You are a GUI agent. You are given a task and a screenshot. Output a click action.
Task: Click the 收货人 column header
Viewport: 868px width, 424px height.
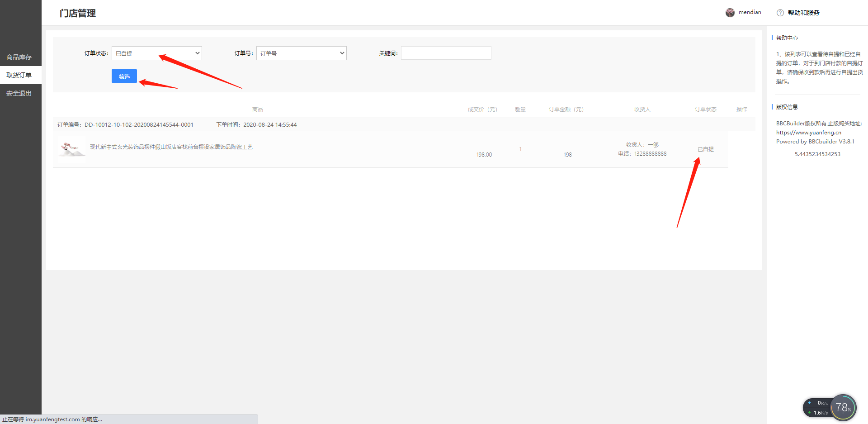point(642,110)
